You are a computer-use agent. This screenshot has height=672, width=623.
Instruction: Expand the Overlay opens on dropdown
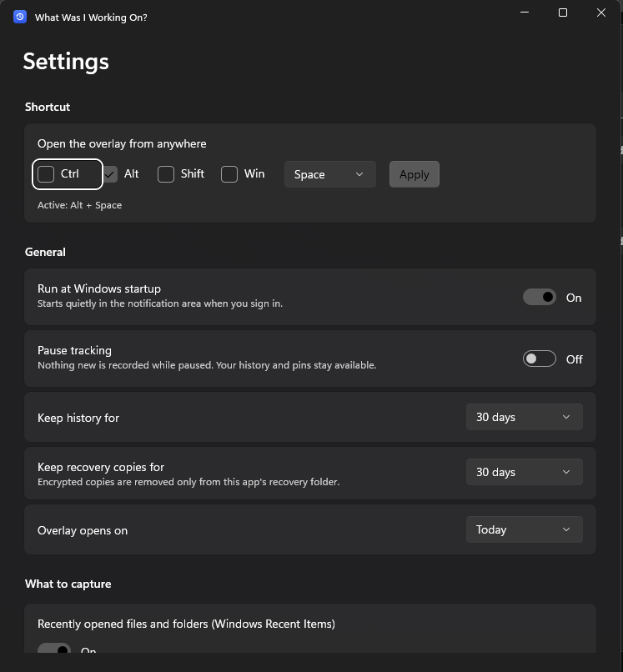point(524,529)
